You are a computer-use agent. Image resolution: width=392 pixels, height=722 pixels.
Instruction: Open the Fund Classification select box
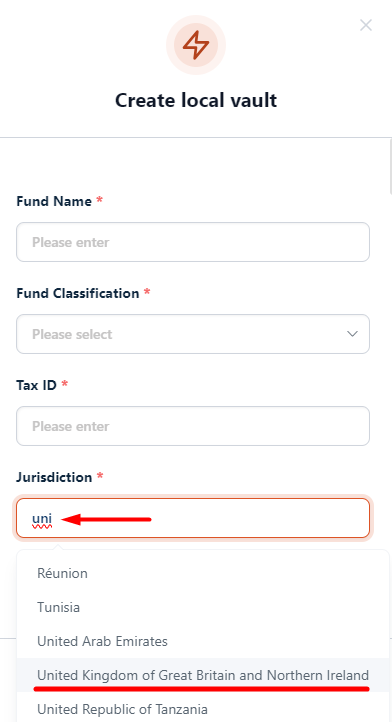(193, 334)
